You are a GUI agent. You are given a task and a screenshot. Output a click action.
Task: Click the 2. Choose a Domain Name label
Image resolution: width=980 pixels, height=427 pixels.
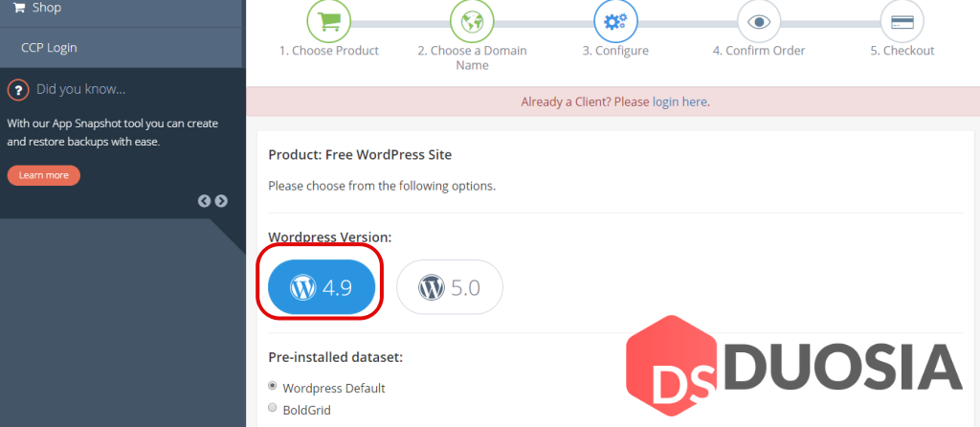[x=473, y=57]
